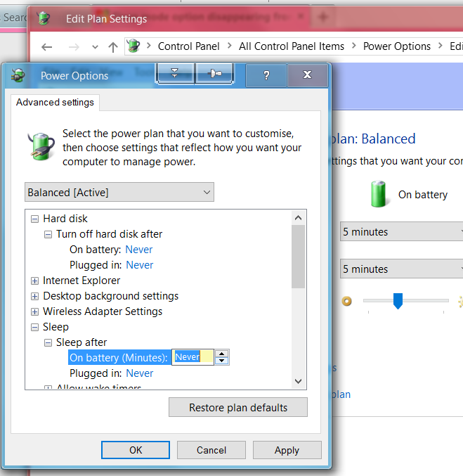Click the settings tree scrollbar thumb

tap(299, 257)
